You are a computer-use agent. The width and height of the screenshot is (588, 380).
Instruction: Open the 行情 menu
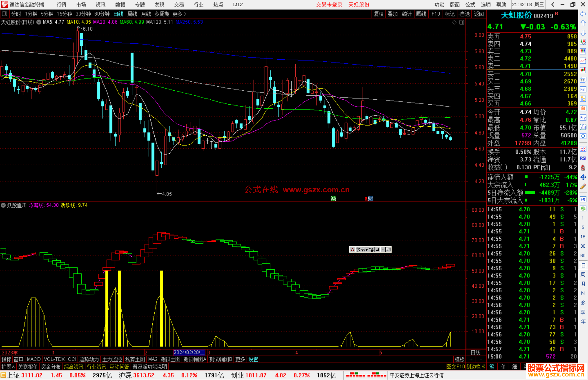62,5
